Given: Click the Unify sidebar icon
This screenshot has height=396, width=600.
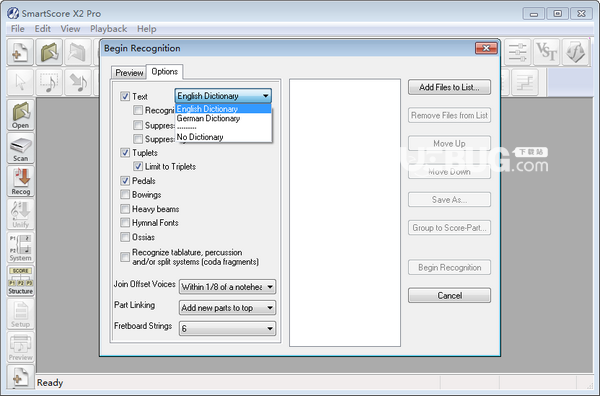Looking at the screenshot, I should coord(21,215).
